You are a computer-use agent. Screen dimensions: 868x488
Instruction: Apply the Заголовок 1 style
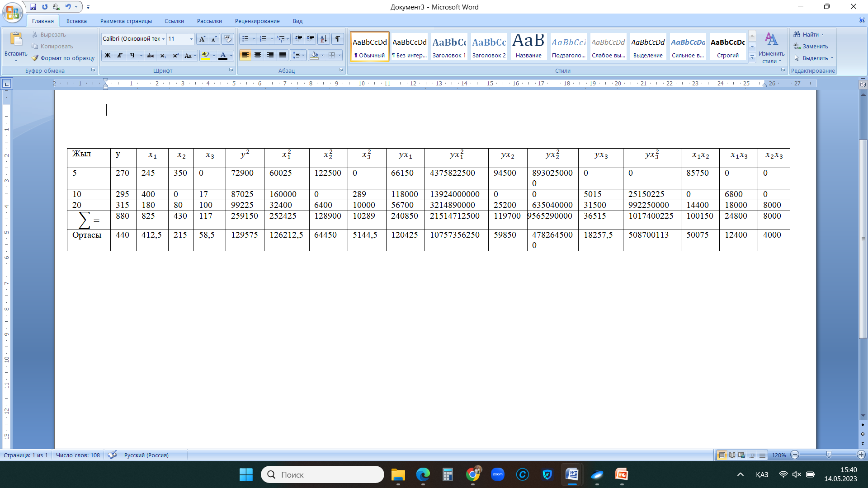(449, 47)
